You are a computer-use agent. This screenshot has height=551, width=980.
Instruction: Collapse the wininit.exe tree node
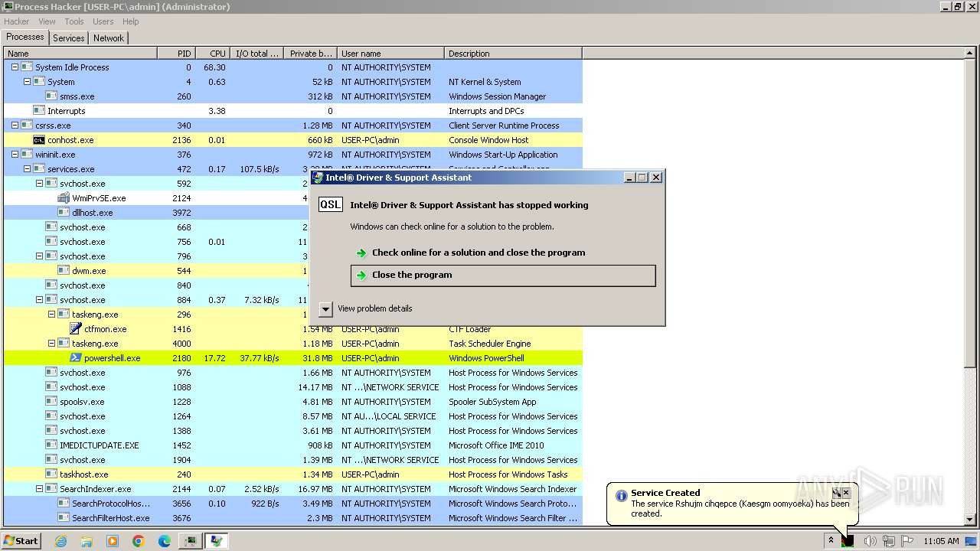(x=15, y=155)
